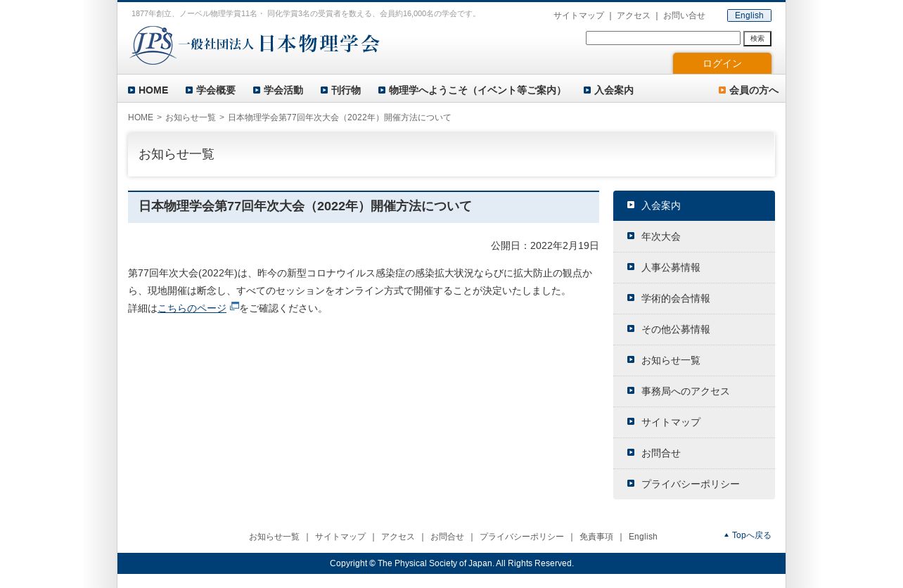
Task: Select 事務局へのアクセス in the sidebar
Action: click(x=694, y=391)
